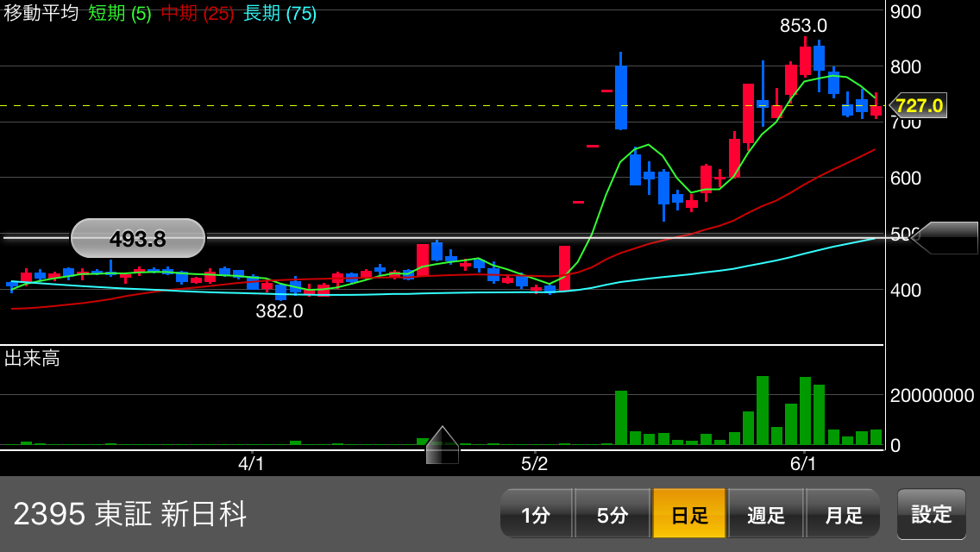Tap the triangular date cursor on the time axis

[443, 446]
